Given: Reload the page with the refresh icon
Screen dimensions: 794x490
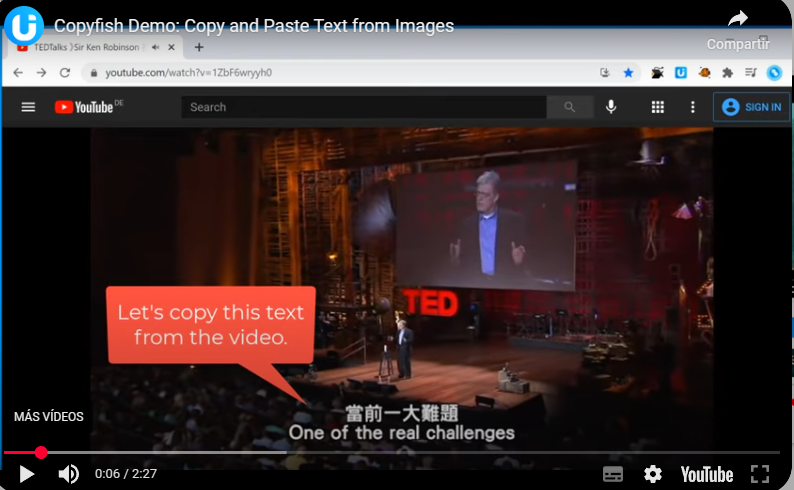Looking at the screenshot, I should coord(65,73).
